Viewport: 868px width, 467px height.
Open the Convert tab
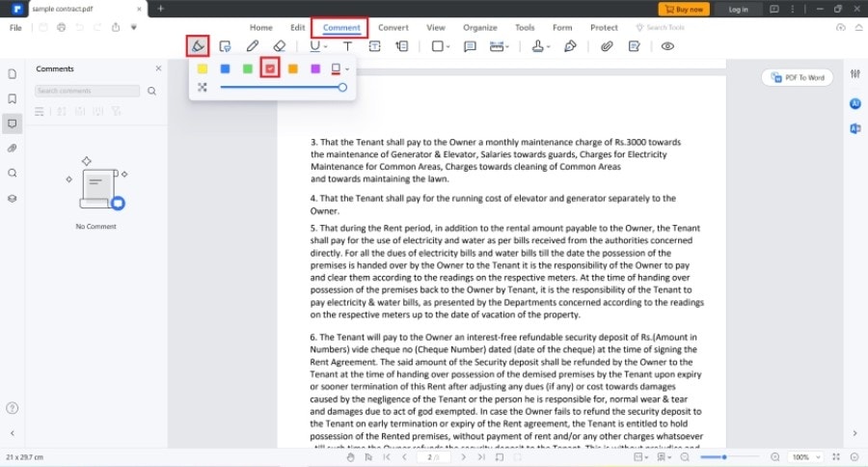(x=393, y=27)
